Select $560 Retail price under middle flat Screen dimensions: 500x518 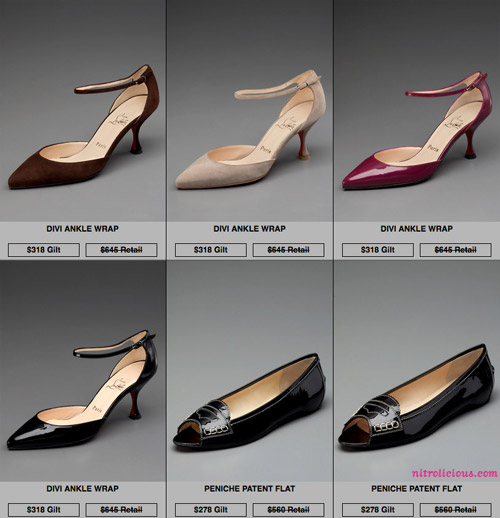pyautogui.click(x=288, y=510)
